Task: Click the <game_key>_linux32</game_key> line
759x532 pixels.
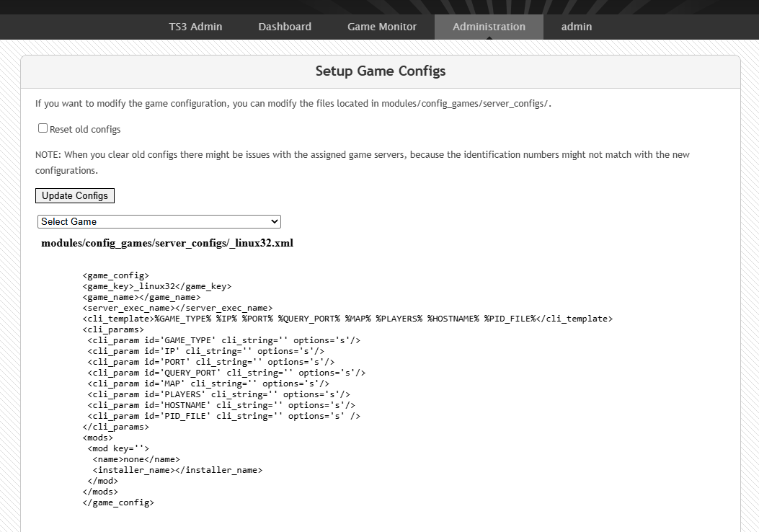Action: click(x=157, y=286)
